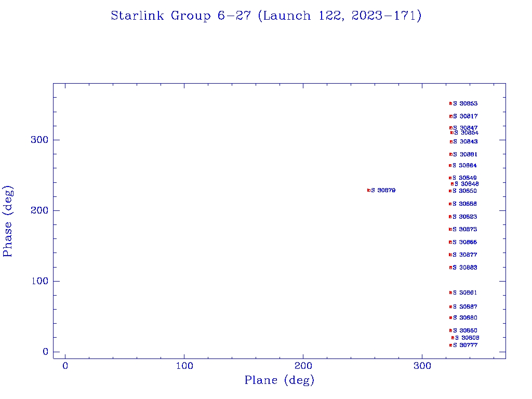
Task: Select the satellite label S 30848
Action: point(467,184)
